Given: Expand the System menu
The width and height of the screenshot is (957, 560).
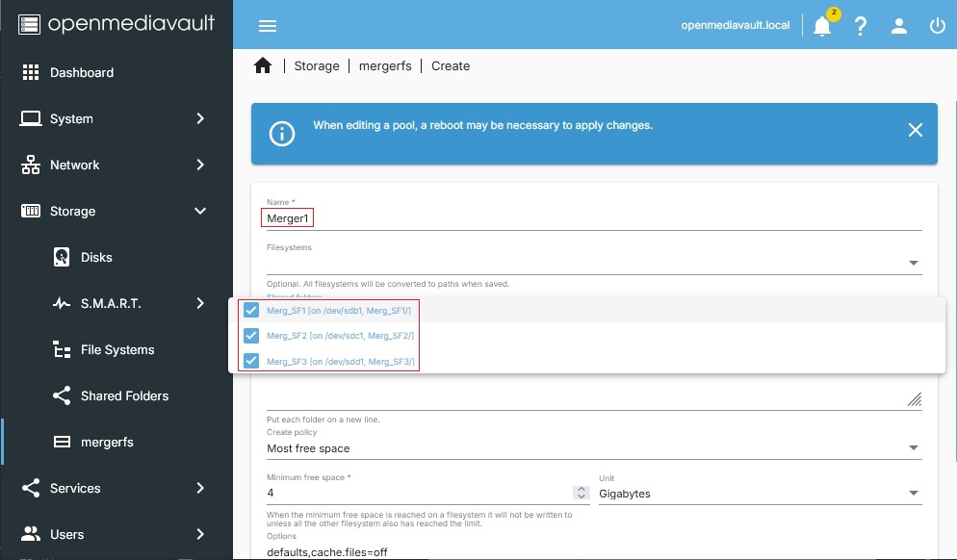Looking at the screenshot, I should 116,119.
